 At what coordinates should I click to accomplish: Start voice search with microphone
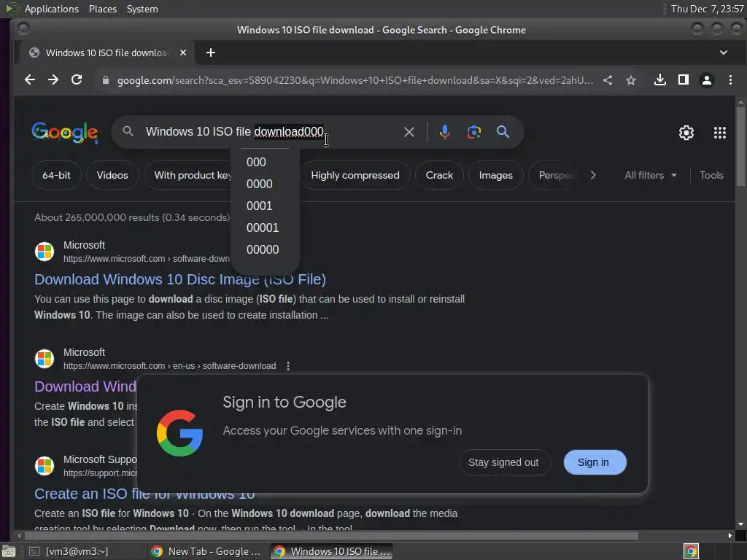(444, 132)
